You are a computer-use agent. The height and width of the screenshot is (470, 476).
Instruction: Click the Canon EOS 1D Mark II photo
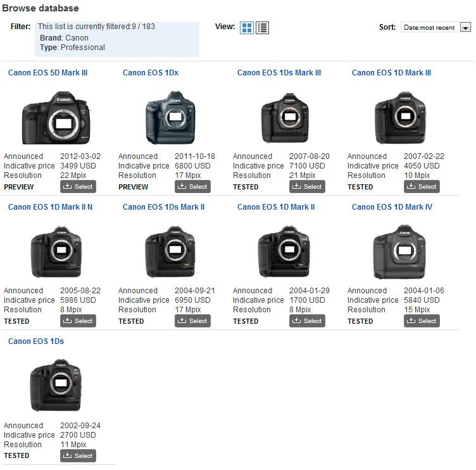284,251
